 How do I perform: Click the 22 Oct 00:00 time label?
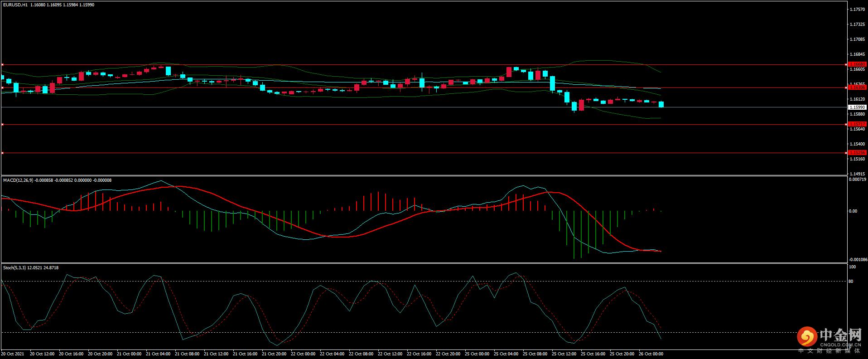pos(303,354)
